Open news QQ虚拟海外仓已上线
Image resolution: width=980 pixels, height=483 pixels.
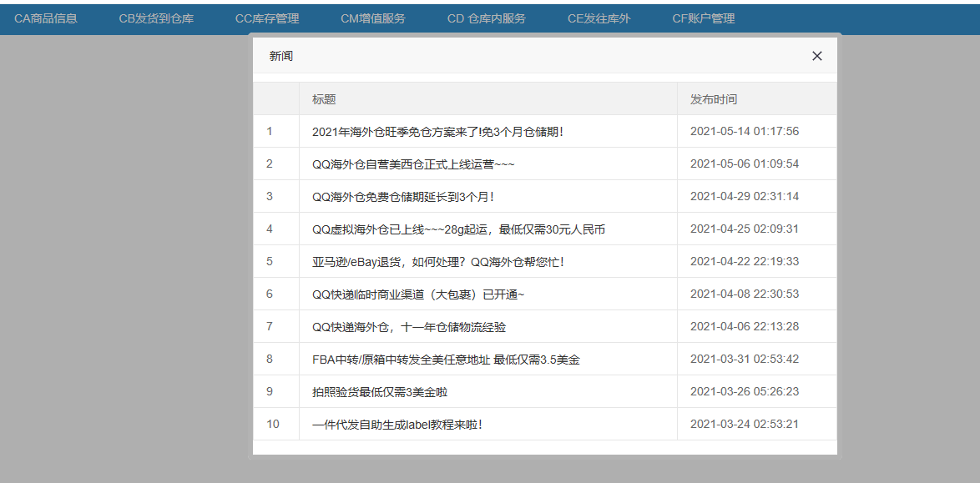[458, 229]
